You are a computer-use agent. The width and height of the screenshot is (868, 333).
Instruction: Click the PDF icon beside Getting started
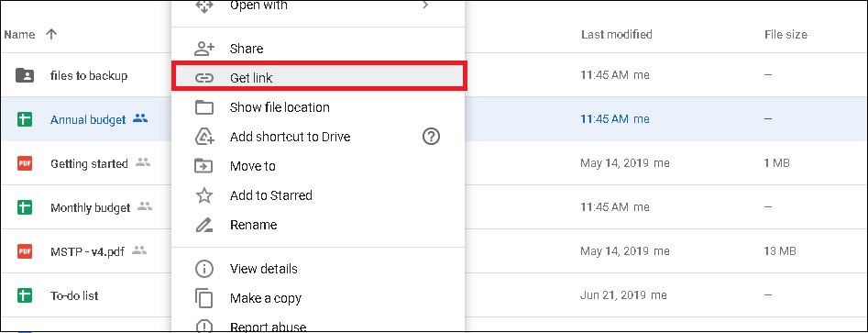pos(24,163)
